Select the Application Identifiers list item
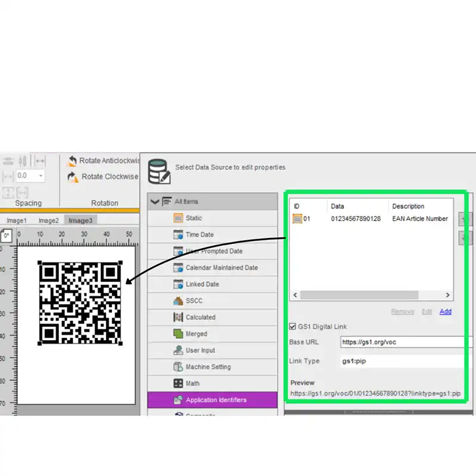 [212, 400]
